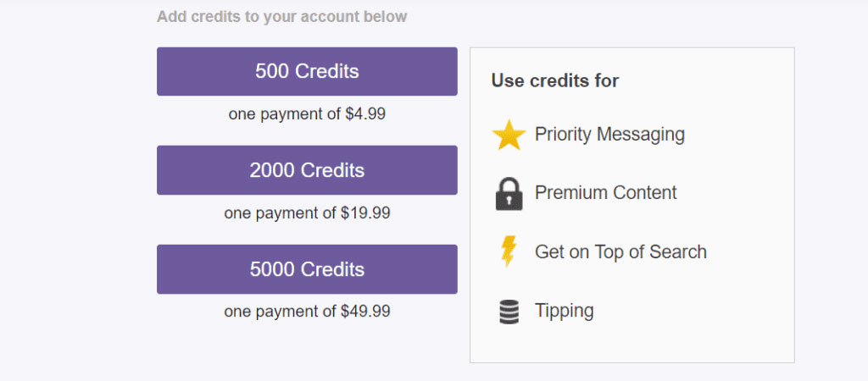Image resolution: width=868 pixels, height=381 pixels.
Task: Click the lightning bolt search boost icon
Action: (x=509, y=251)
